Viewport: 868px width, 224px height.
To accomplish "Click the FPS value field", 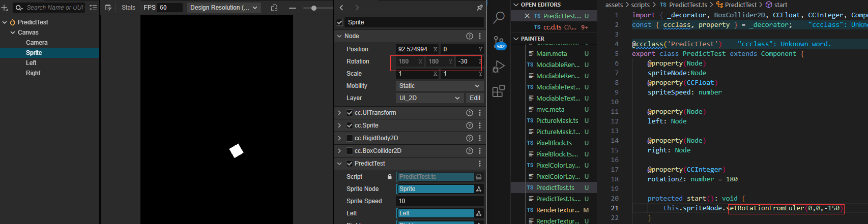I will pyautogui.click(x=170, y=8).
